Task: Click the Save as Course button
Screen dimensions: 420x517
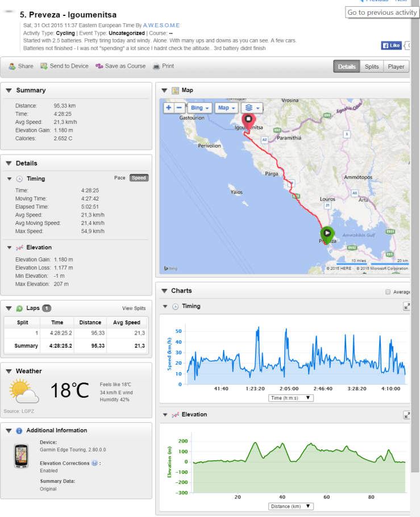Action: [120, 66]
